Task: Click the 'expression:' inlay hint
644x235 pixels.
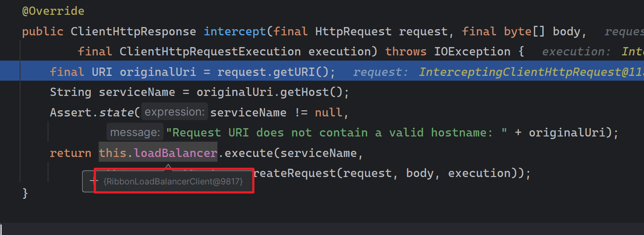Action: pyautogui.click(x=175, y=112)
